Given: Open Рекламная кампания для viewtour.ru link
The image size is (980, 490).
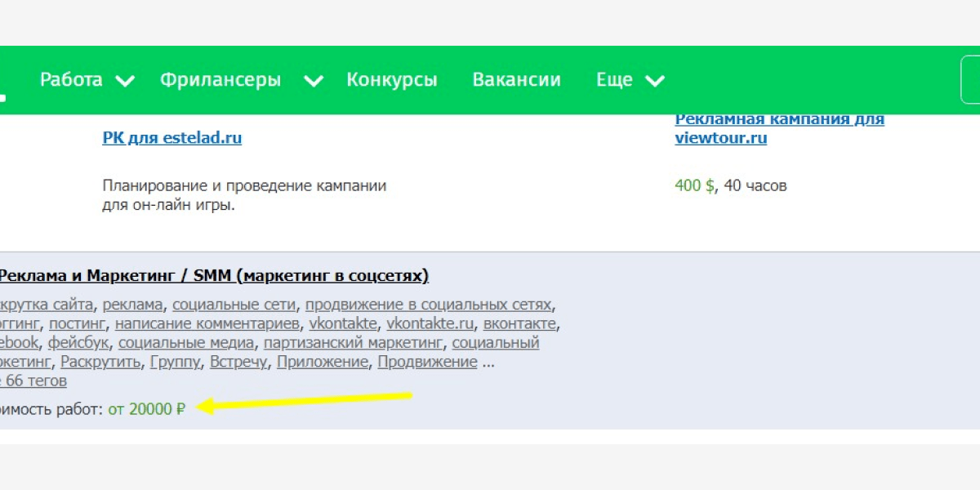Looking at the screenshot, I should (779, 128).
